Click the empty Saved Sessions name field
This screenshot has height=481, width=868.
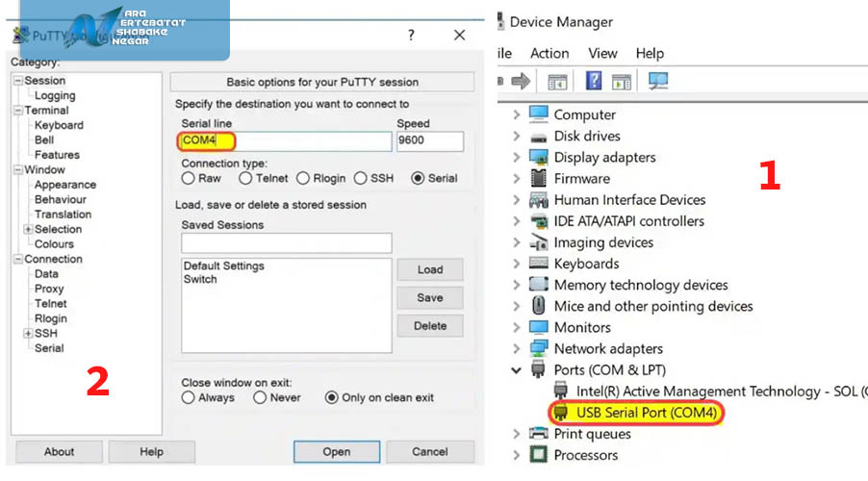click(x=286, y=243)
